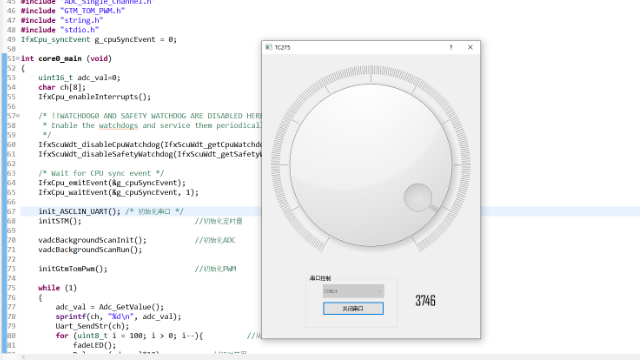Click the 'fadeLED();' call
The height and width of the screenshot is (360, 640).
95,345
